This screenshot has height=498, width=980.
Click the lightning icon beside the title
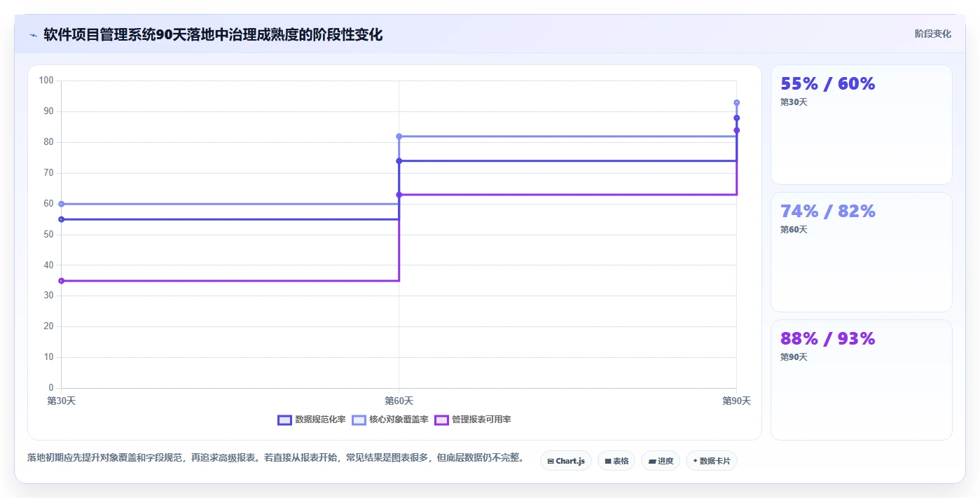[33, 35]
